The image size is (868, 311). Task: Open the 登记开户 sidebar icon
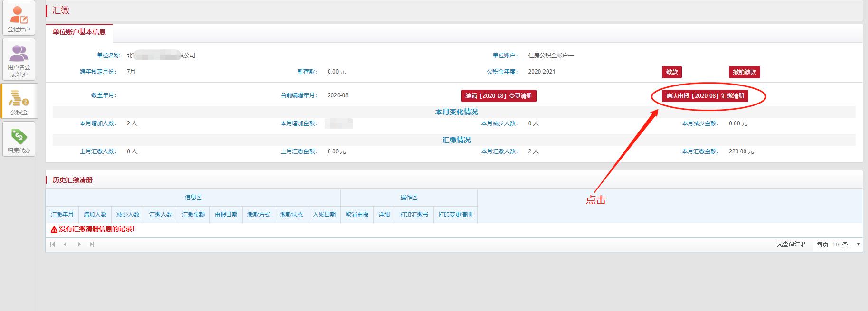[19, 18]
